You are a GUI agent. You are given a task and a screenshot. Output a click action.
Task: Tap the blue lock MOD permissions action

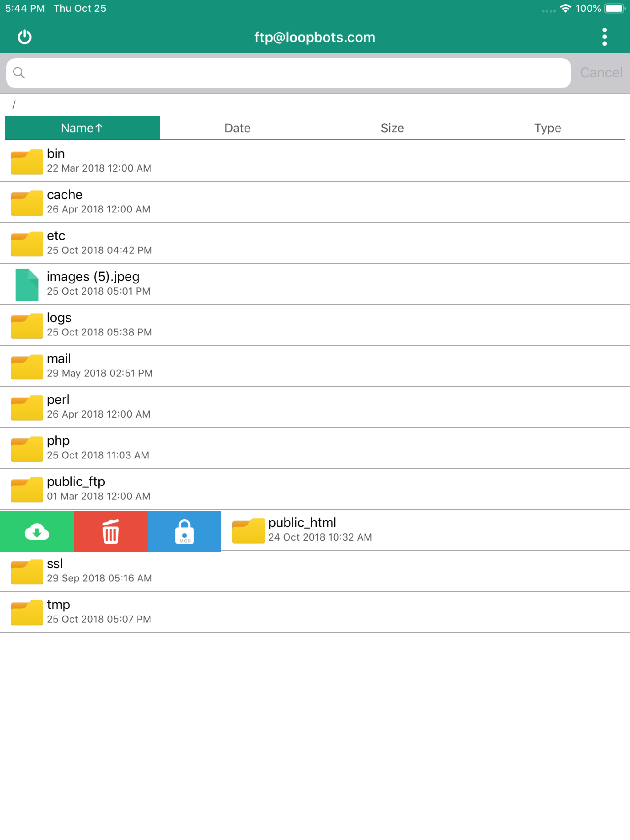pos(184,531)
